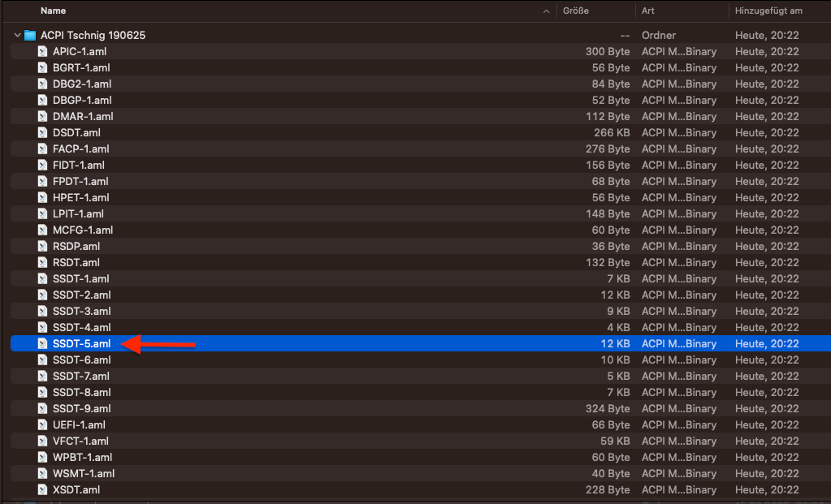Select the file name SSDT-3.aml
The width and height of the screenshot is (831, 504).
pyautogui.click(x=81, y=312)
